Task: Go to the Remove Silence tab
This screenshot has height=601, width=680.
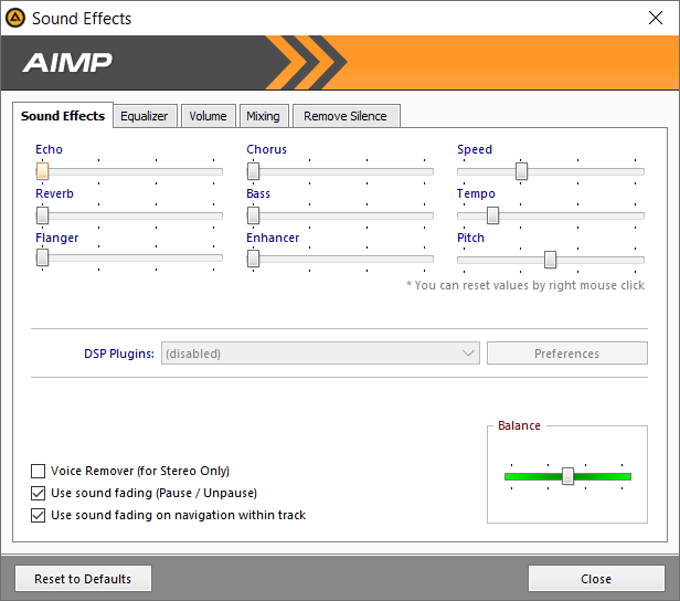Action: pos(346,116)
